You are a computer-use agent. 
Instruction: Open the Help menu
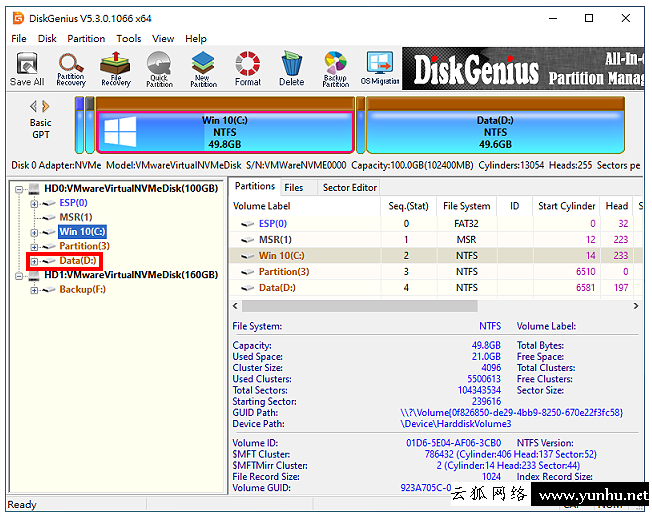[195, 39]
